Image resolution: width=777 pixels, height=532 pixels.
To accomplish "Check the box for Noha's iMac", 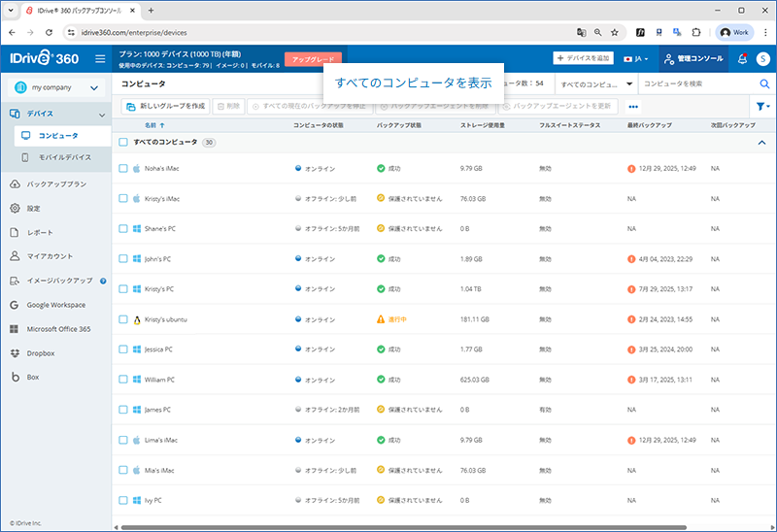I will pos(123,168).
